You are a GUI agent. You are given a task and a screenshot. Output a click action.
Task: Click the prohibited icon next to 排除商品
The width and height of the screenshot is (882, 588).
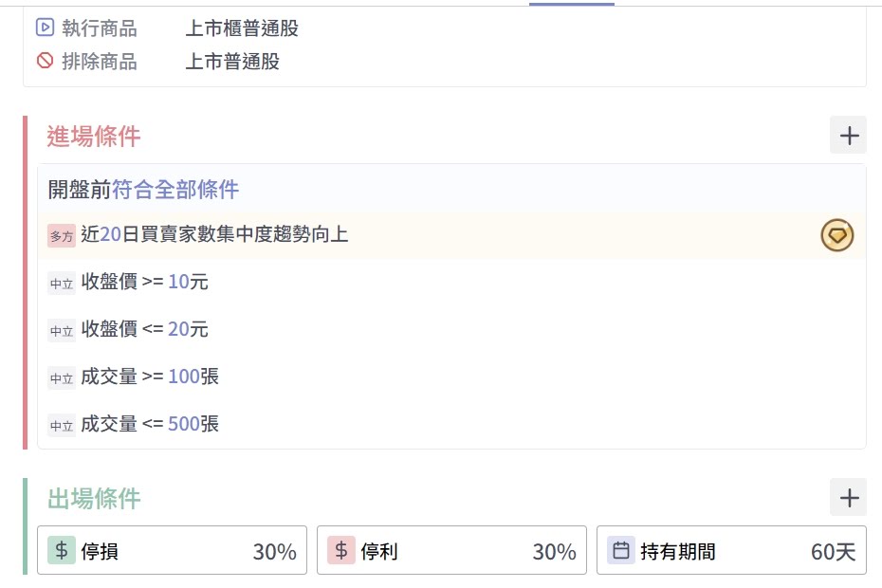pyautogui.click(x=45, y=62)
